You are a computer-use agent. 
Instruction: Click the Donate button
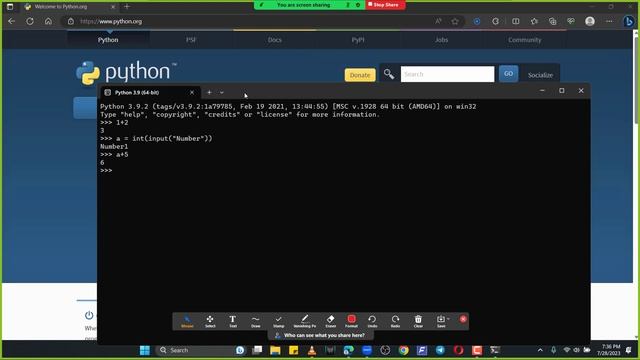click(360, 75)
